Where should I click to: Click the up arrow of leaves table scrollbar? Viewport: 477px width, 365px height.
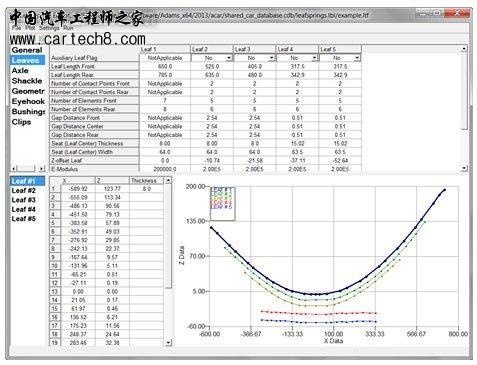(464, 49)
